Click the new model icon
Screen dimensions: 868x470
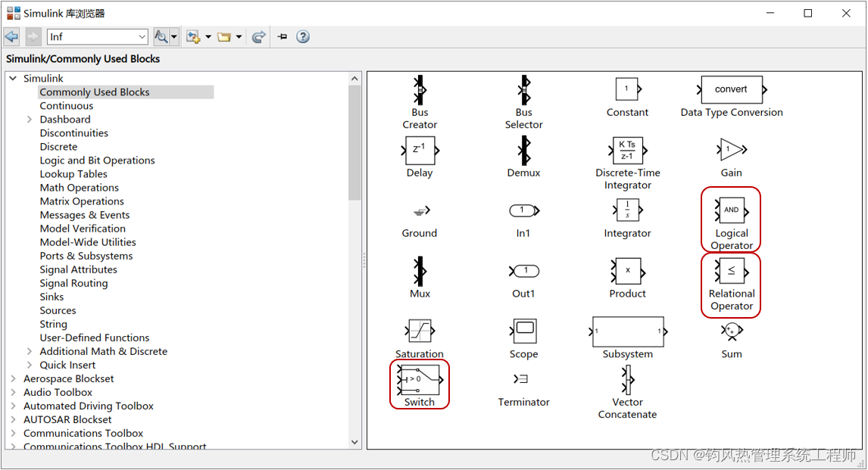pos(193,37)
